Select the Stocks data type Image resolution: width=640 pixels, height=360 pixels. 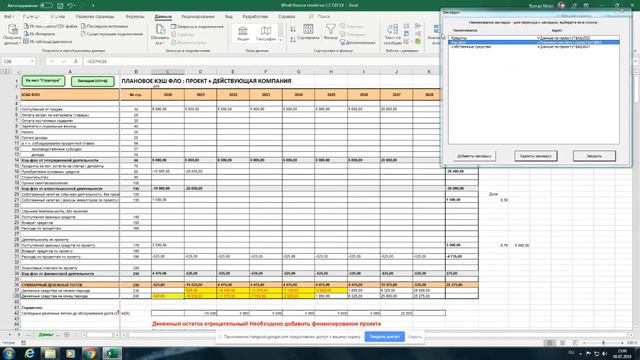click(x=243, y=33)
